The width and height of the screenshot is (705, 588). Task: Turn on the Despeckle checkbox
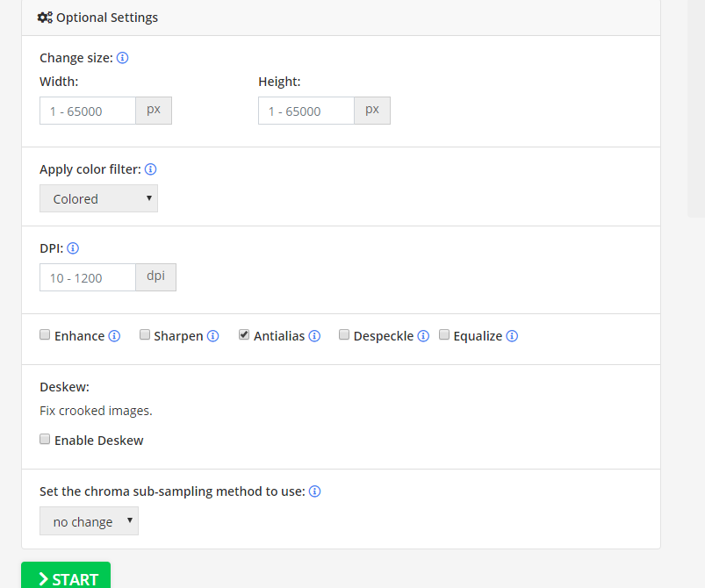point(344,334)
